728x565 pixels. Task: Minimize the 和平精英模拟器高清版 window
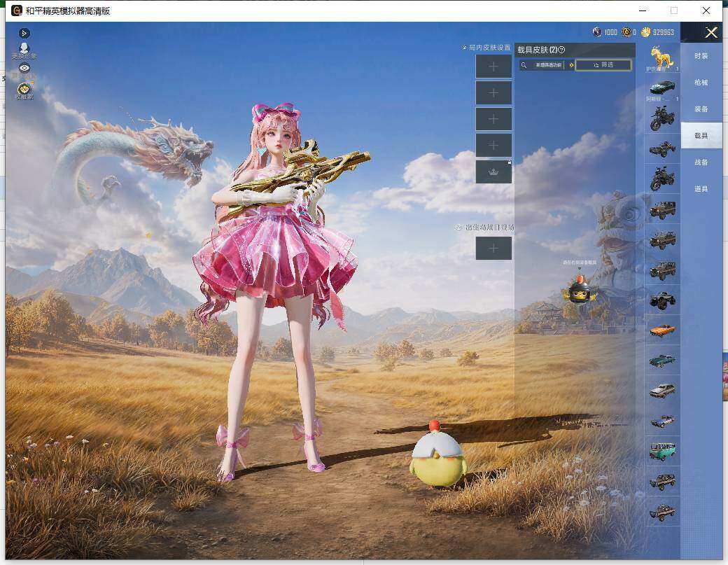643,11
